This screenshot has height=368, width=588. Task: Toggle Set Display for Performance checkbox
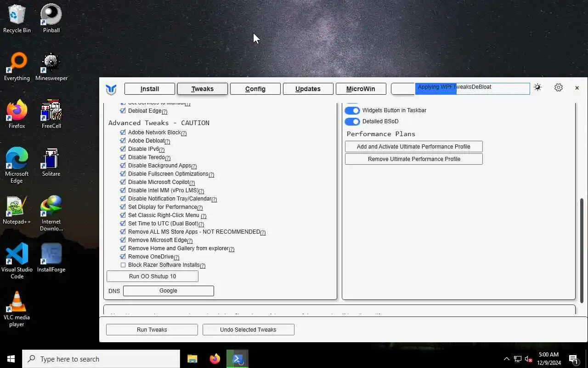pos(123,207)
